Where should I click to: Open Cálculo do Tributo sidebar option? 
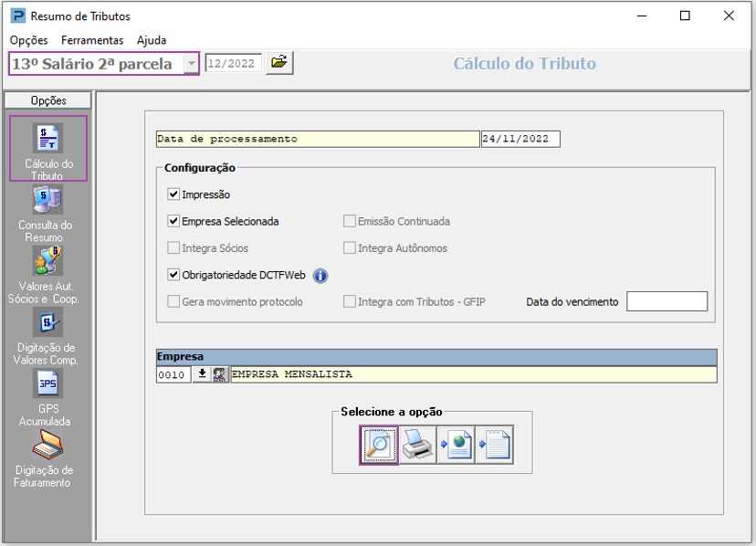click(x=48, y=149)
